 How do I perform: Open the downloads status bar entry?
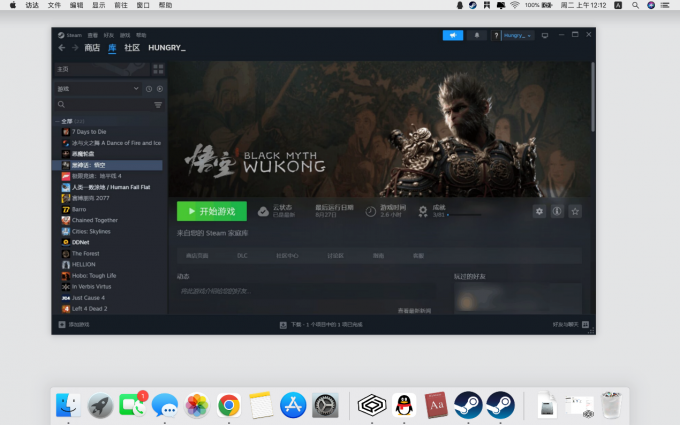click(x=321, y=324)
